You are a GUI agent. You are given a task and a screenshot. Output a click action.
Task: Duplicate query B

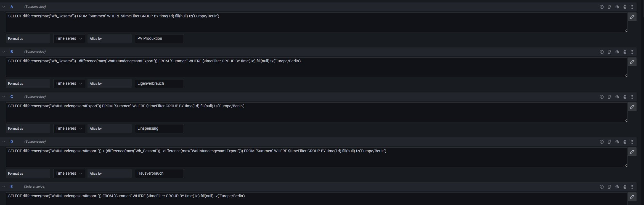tap(609, 52)
